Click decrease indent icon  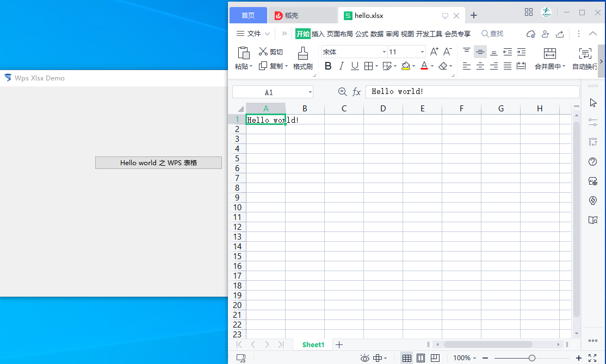coord(508,52)
